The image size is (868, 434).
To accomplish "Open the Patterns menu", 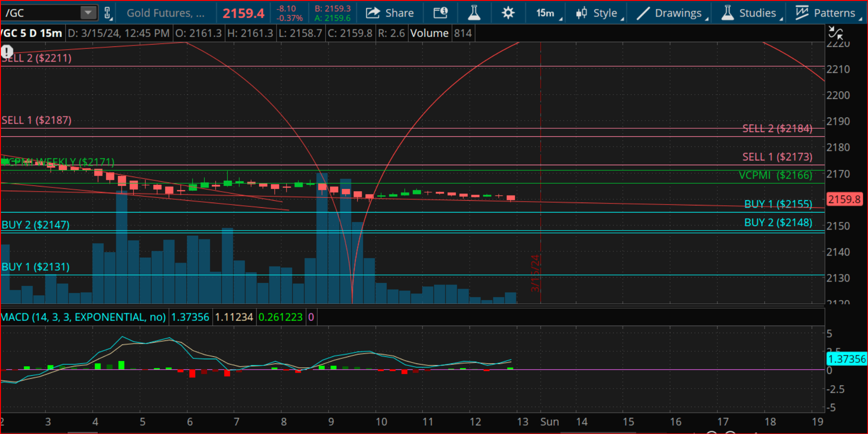I will click(828, 13).
